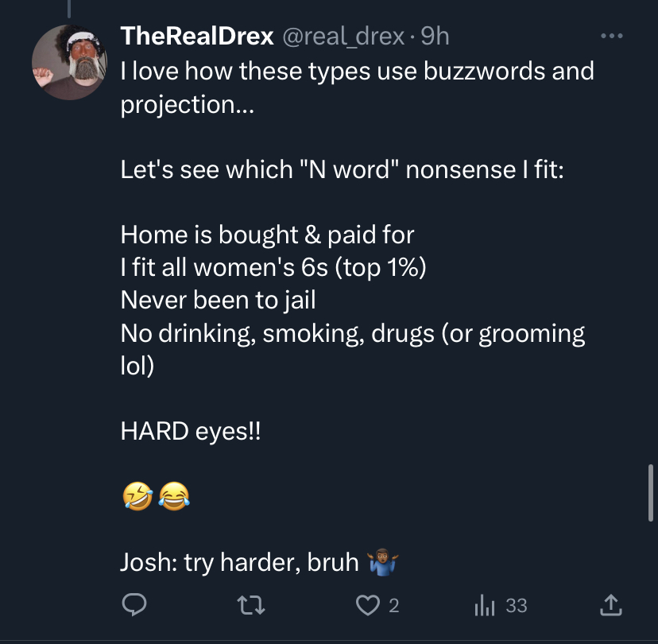Visit the TheRealDrex display name link
Screen dimensions: 658x644
tap(197, 36)
